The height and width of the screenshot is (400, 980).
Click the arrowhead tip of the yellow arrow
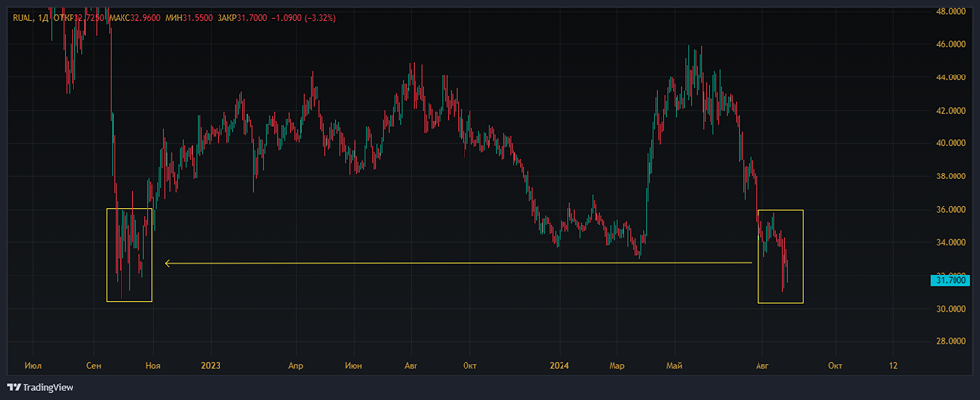(x=166, y=263)
